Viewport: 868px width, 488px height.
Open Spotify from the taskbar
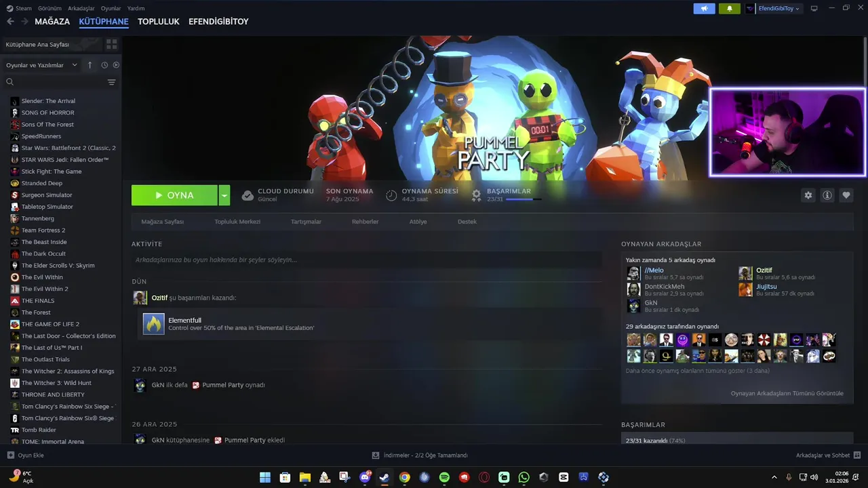pos(444,477)
